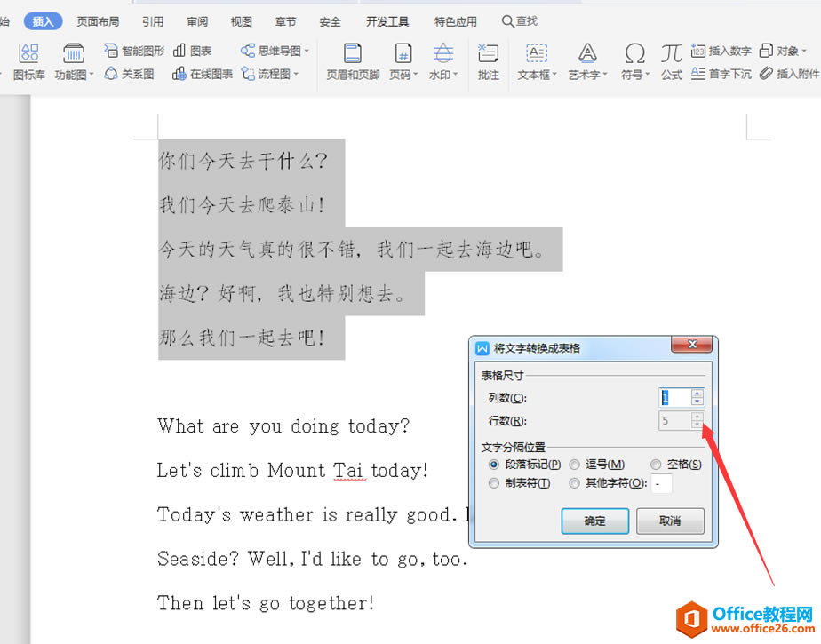Screen dimensions: 821x644
Task: Click the 符号 symbol icon
Action: pos(634,54)
